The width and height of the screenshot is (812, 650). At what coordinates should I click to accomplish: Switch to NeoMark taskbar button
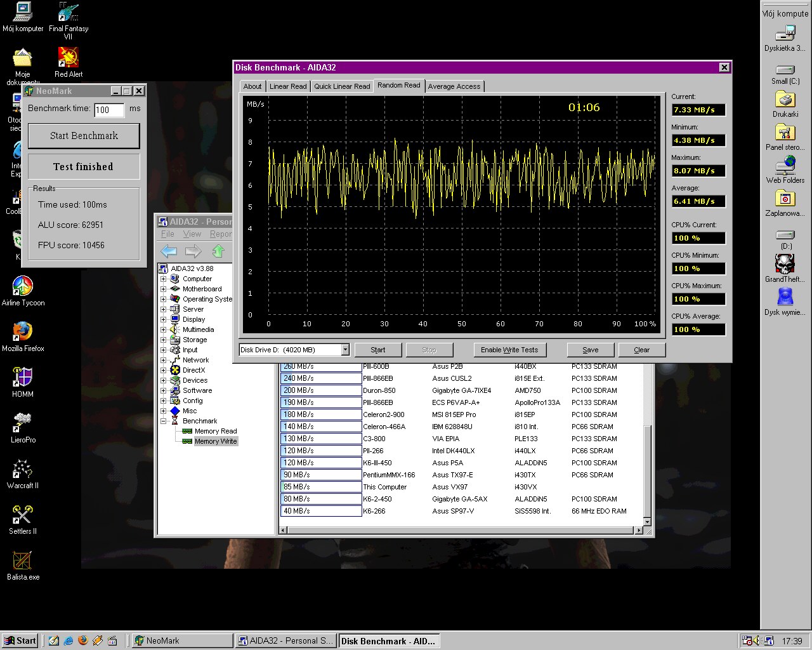tap(181, 640)
